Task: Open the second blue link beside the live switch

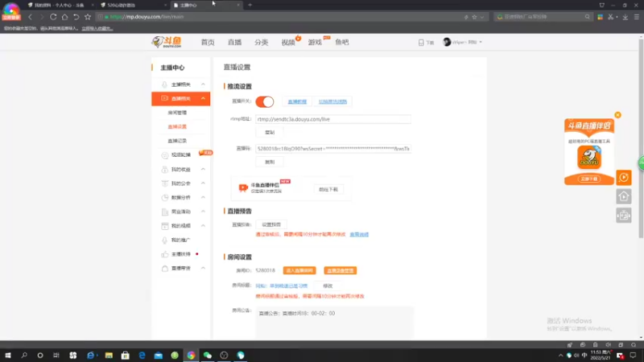Action: tap(332, 101)
